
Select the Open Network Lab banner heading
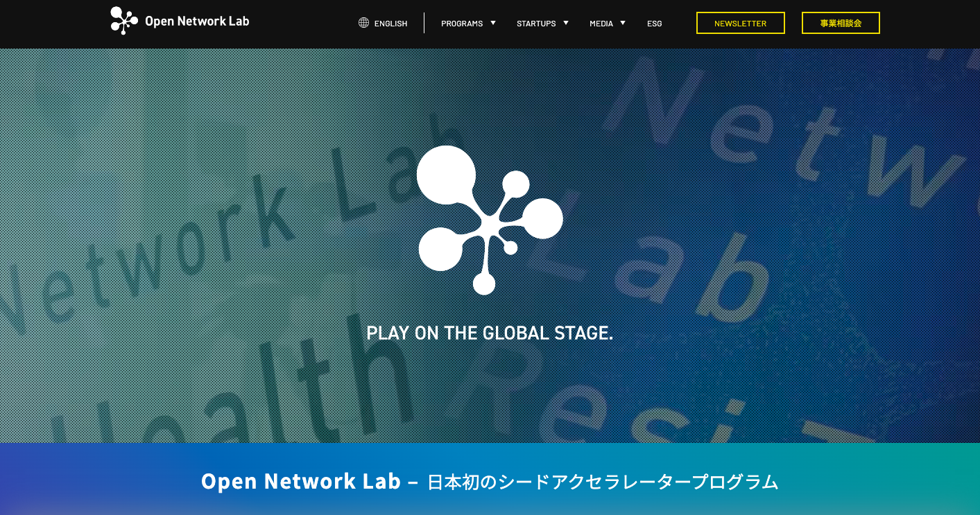pyautogui.click(x=301, y=481)
